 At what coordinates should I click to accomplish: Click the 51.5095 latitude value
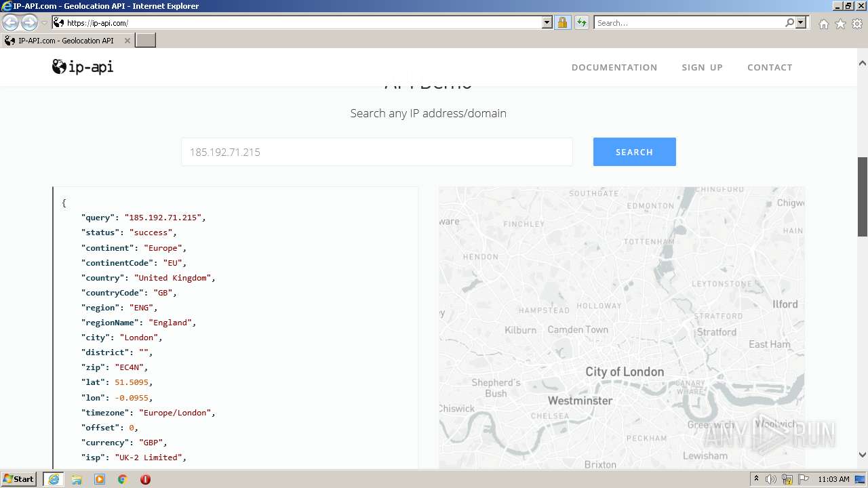coord(132,382)
